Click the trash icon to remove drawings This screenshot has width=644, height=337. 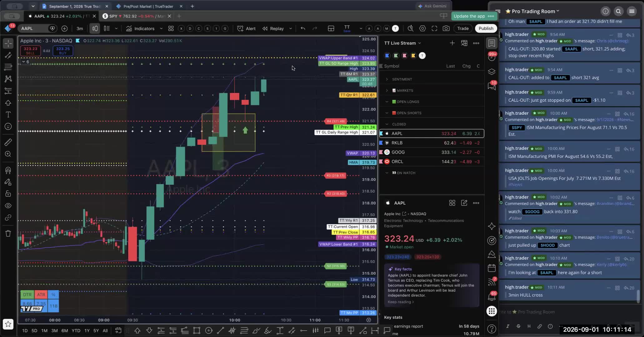(8, 233)
